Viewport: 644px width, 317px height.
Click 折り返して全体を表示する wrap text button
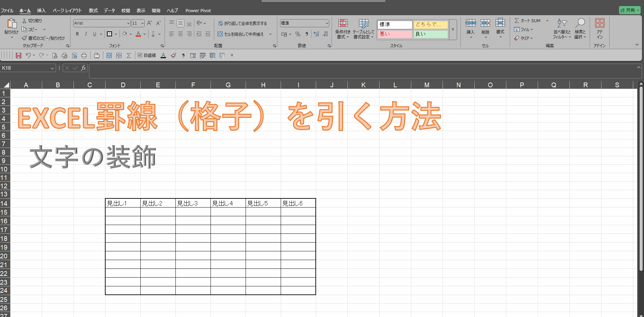click(x=243, y=23)
